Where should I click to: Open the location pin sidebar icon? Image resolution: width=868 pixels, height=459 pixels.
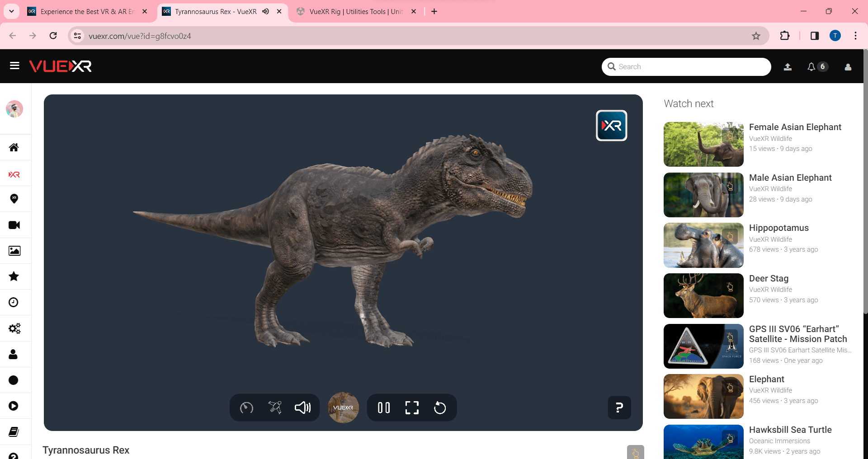click(14, 199)
